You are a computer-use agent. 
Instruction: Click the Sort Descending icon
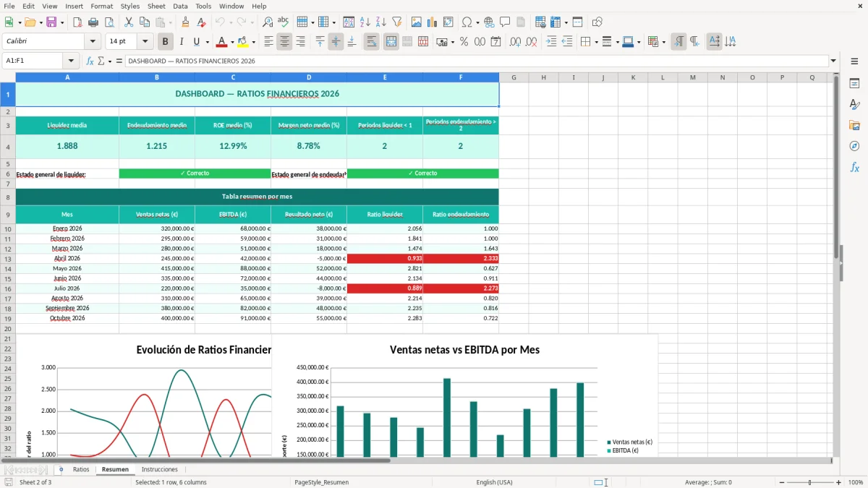pyautogui.click(x=380, y=22)
